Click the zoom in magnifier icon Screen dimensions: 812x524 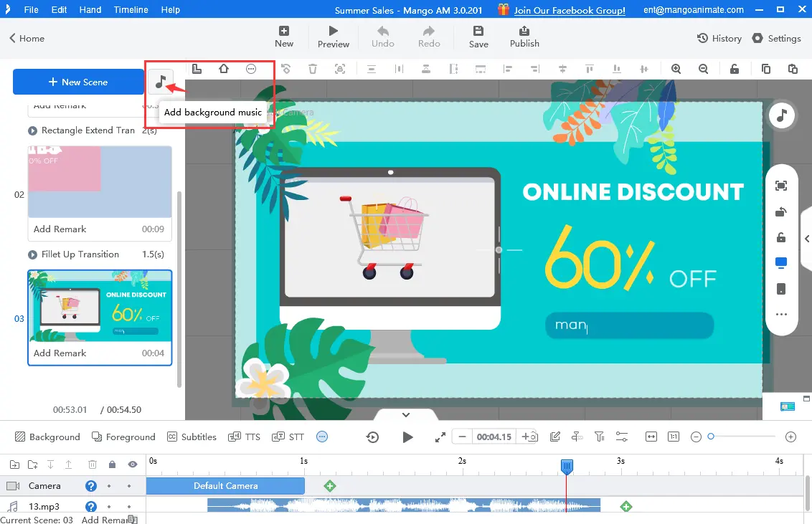click(x=676, y=69)
